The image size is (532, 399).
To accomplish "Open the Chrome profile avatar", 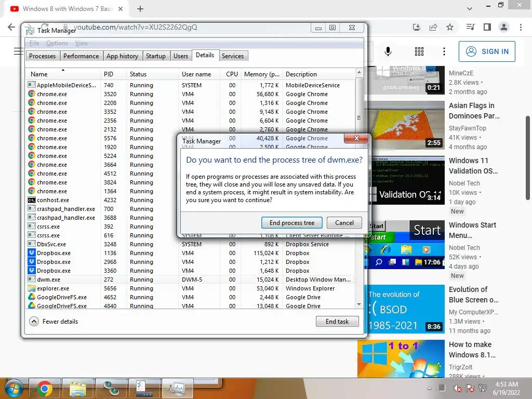I will coord(504,27).
